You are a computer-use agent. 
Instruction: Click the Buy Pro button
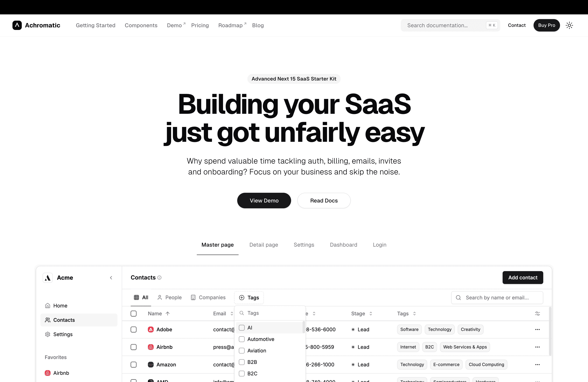546,25
